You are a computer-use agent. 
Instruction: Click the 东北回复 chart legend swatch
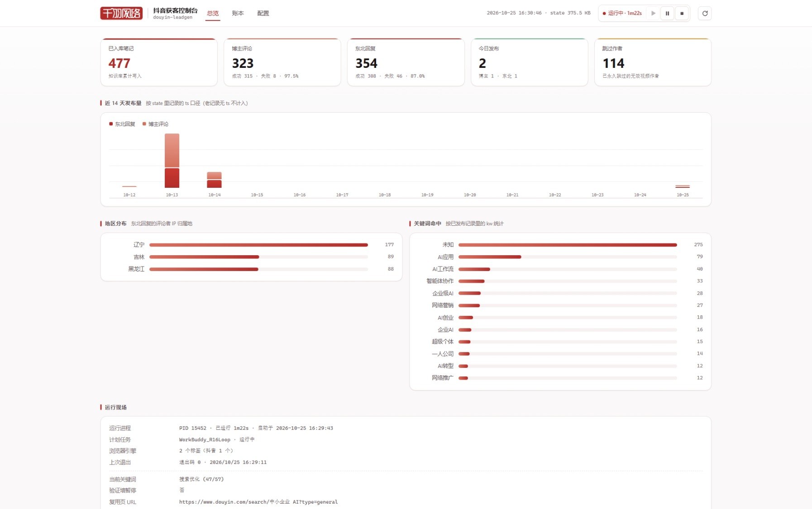111,124
